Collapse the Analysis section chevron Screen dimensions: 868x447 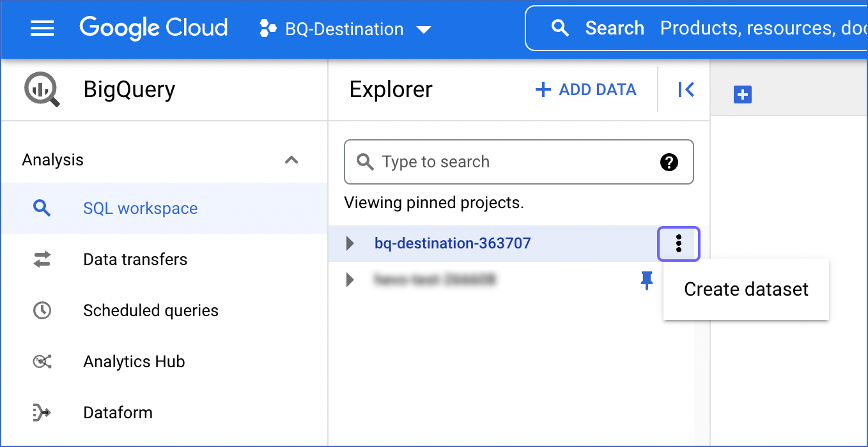(x=291, y=160)
